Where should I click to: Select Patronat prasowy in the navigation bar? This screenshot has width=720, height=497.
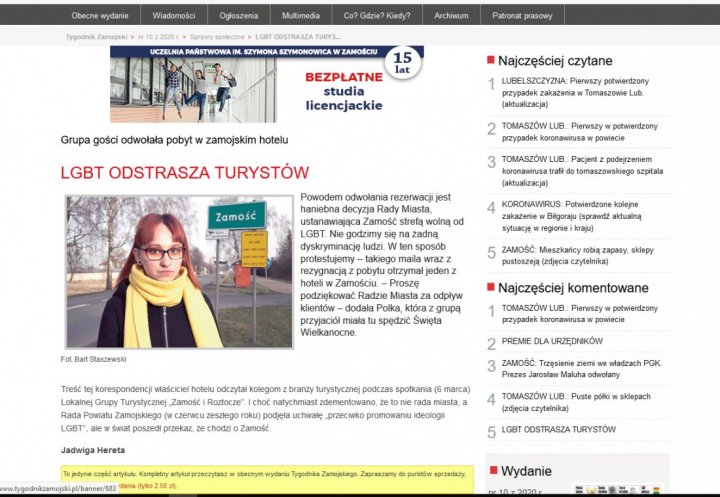coord(523,16)
